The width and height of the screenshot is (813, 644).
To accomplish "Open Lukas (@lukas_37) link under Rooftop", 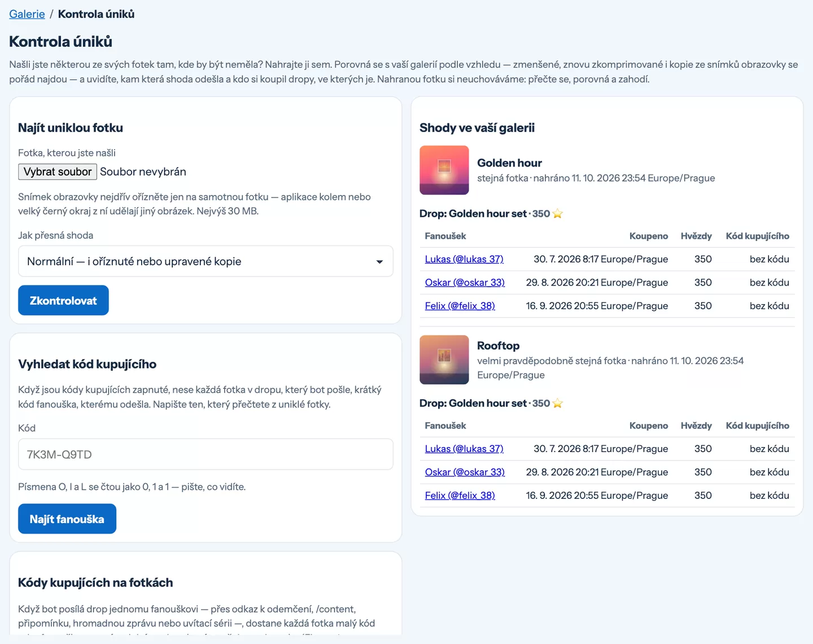I will [464, 449].
